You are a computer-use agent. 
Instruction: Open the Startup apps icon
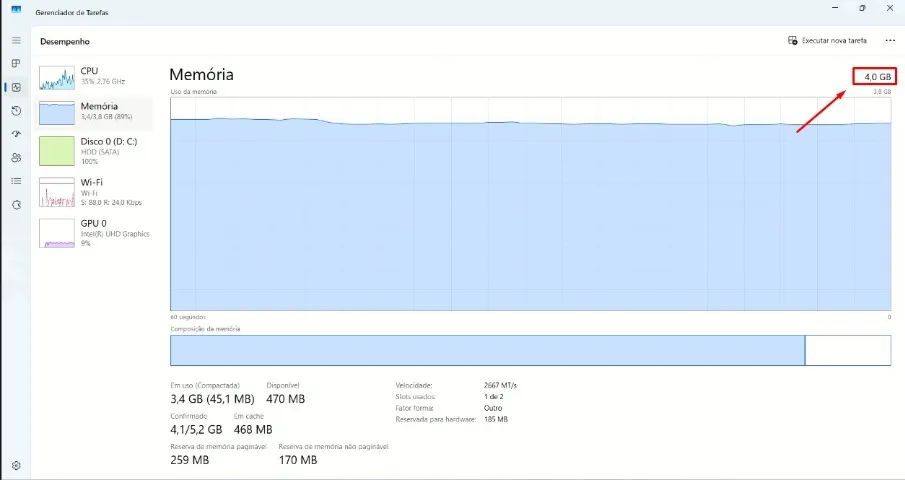(16, 134)
